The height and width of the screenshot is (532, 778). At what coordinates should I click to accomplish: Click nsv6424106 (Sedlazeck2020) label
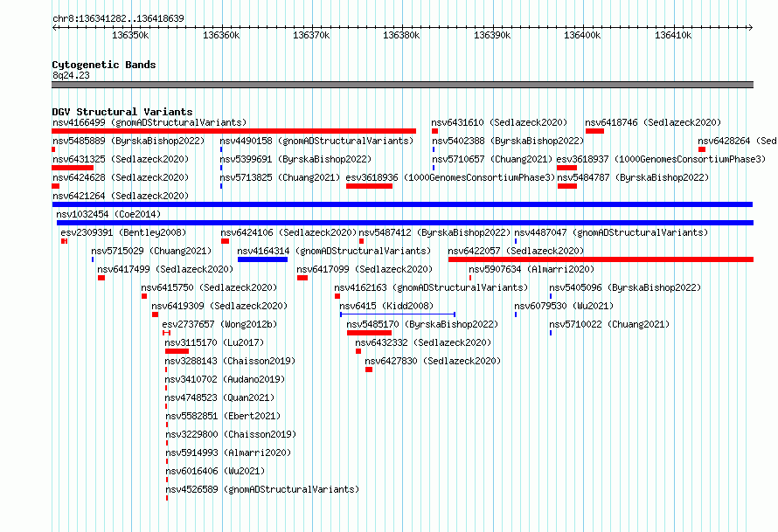click(288, 232)
